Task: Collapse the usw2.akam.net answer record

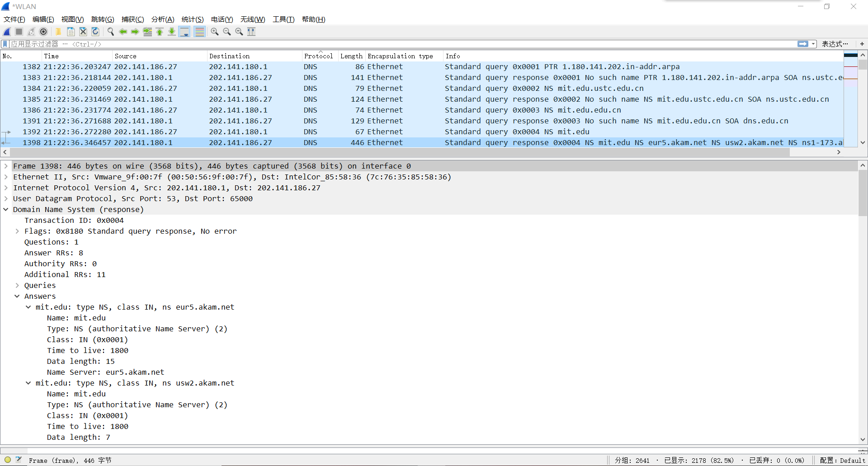Action: 28,383
